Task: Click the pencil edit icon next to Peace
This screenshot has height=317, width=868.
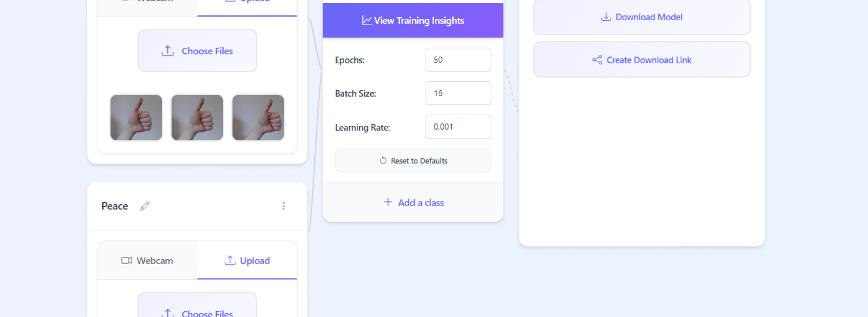Action: point(145,206)
